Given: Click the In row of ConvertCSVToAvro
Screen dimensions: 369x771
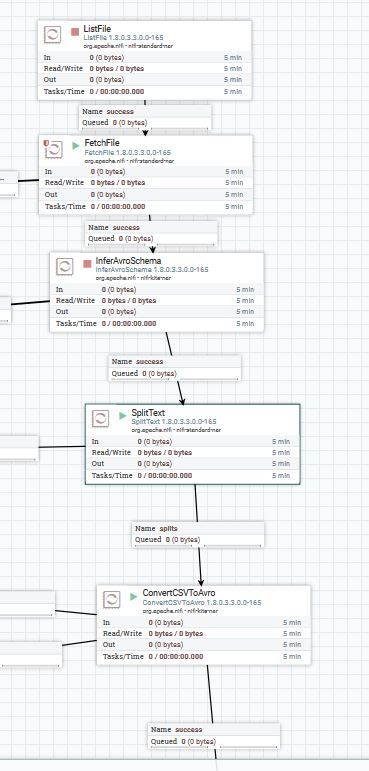Looking at the screenshot, I should point(204,623).
